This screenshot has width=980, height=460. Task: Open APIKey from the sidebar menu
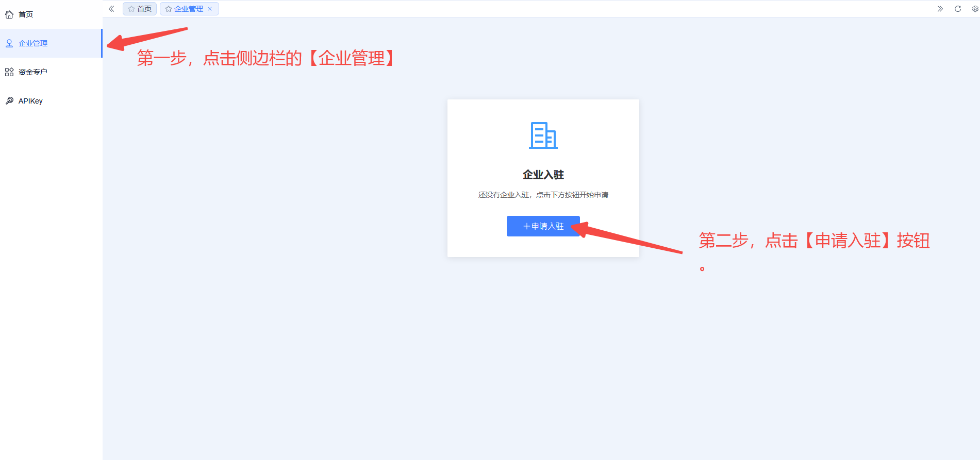[x=30, y=101]
